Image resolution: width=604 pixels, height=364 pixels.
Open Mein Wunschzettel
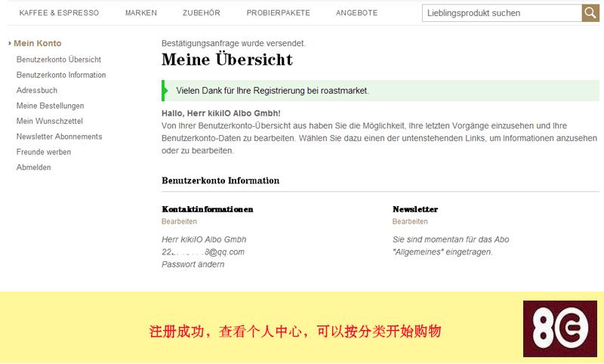tap(50, 122)
